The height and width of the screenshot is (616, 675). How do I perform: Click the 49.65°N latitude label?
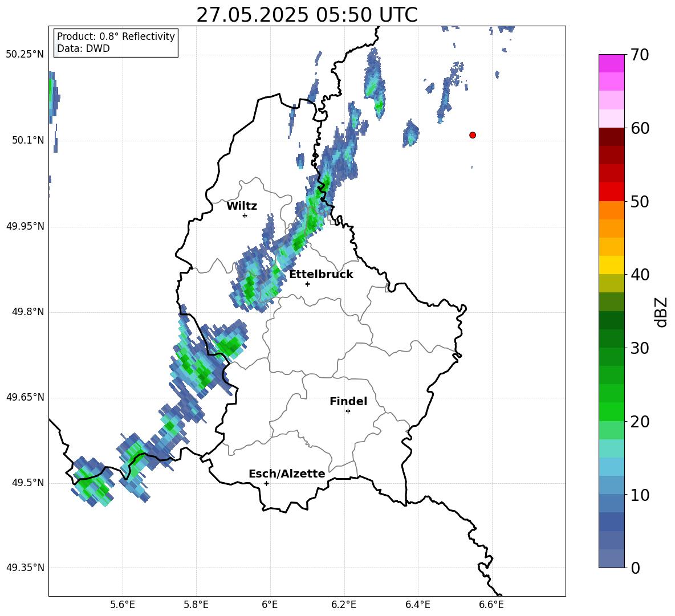tap(25, 397)
